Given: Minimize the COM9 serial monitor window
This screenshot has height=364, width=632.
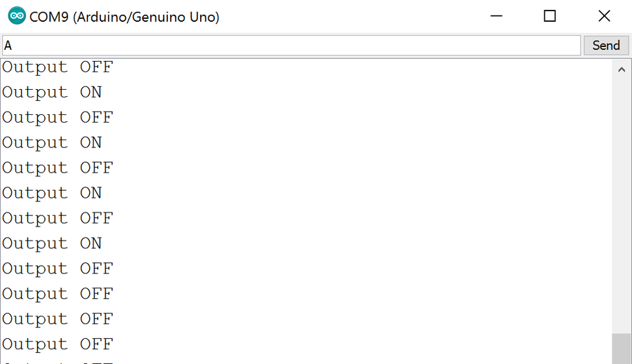Looking at the screenshot, I should 496,16.
